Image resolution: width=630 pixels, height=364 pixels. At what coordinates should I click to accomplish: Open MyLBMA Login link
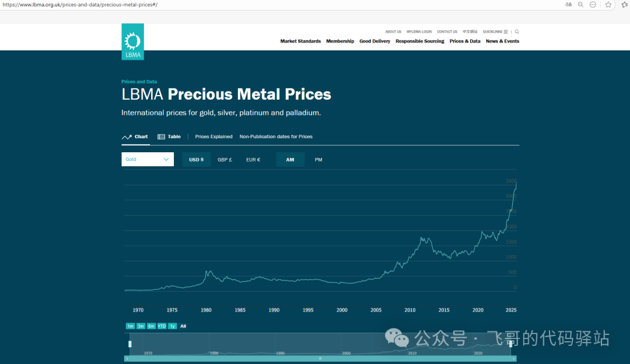[x=419, y=32]
